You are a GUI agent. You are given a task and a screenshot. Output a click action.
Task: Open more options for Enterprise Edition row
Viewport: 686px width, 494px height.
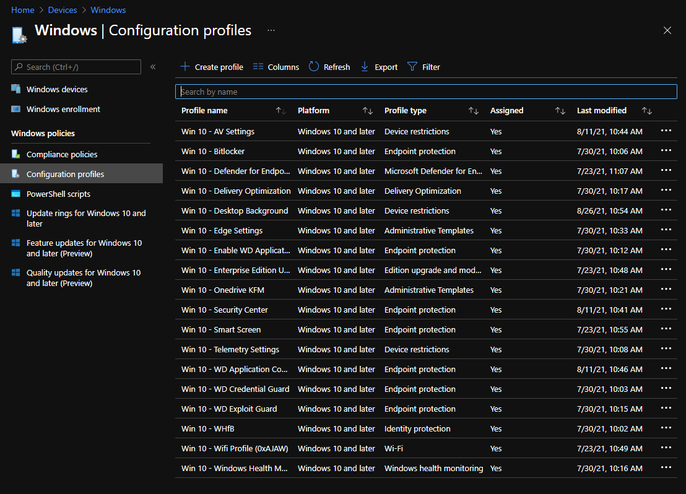666,270
